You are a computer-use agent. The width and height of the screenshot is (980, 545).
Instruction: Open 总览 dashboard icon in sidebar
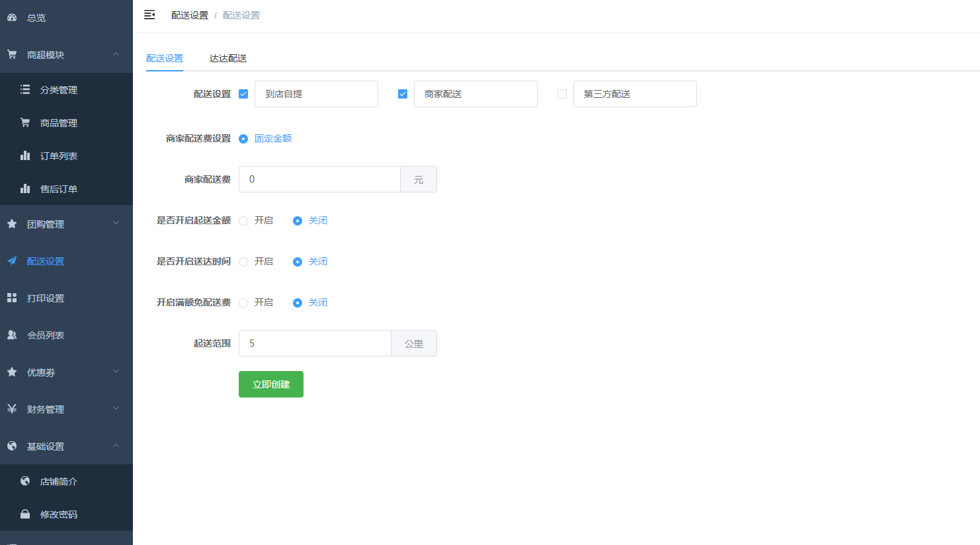[x=12, y=18]
